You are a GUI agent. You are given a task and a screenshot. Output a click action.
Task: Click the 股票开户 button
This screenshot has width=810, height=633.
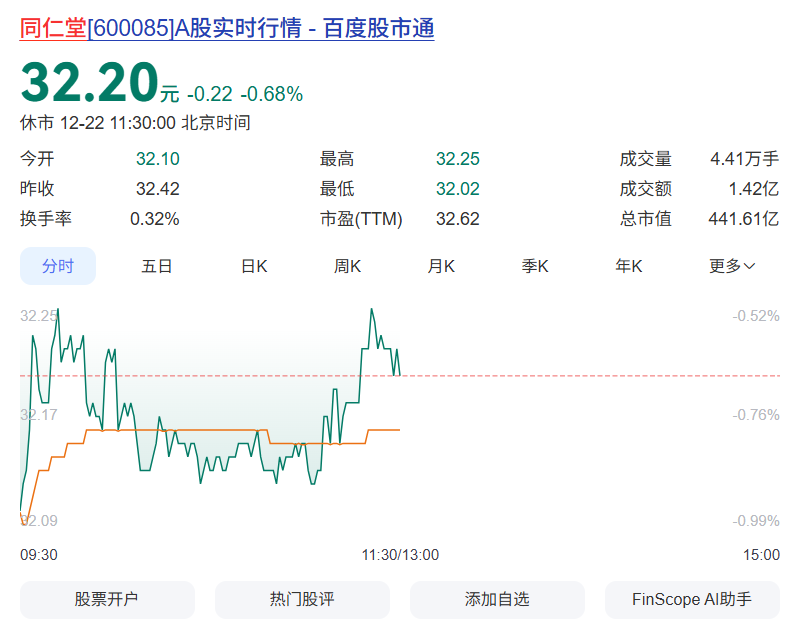point(107,600)
